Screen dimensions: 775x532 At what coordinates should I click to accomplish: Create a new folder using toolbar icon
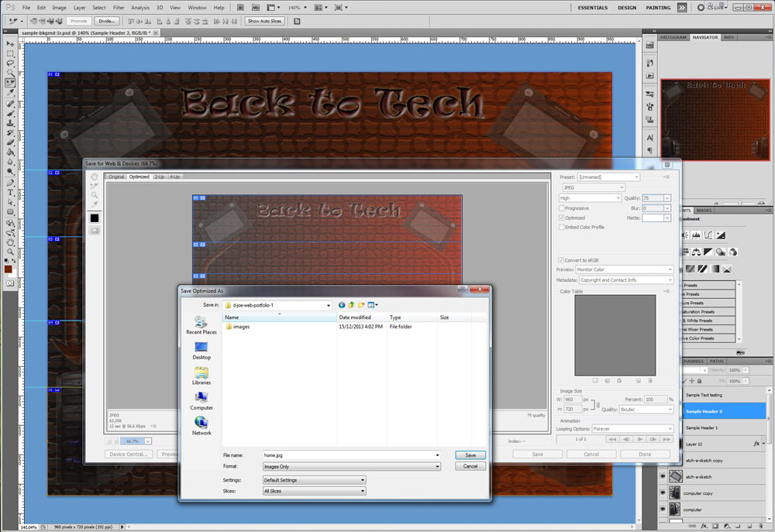click(x=361, y=305)
